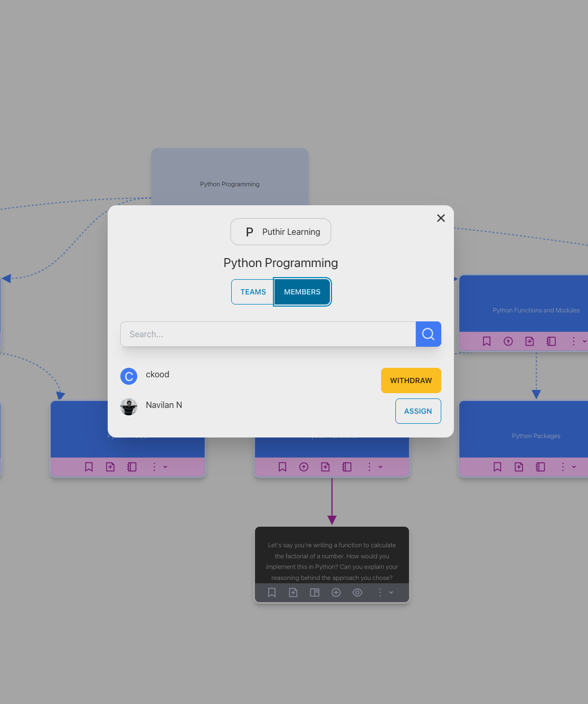Click upload icon on Python Functions node
Viewport: 588px width, 704px height.
(508, 341)
